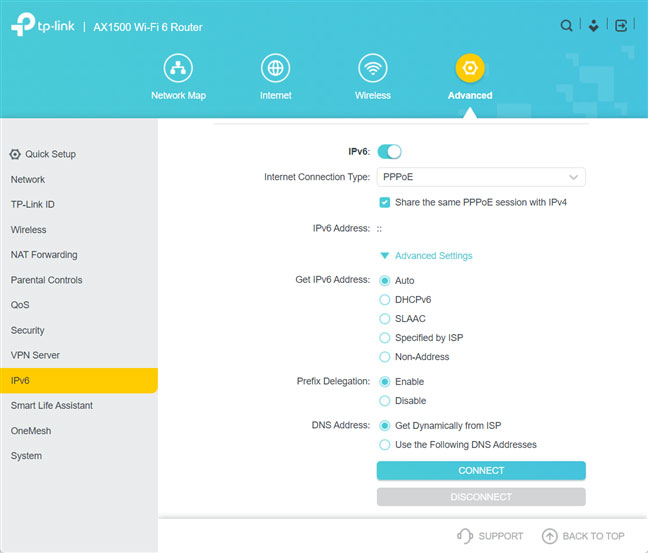
Task: Switch to the Advanced tab label
Action: 470,95
